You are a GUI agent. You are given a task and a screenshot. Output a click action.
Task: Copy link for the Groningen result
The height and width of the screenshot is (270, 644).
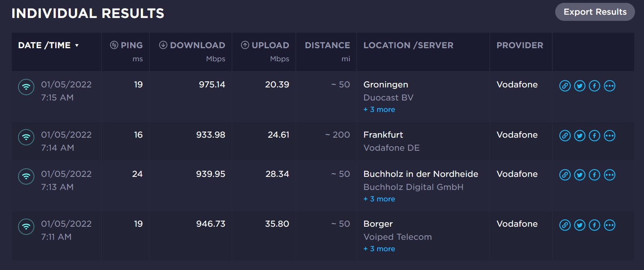pos(565,86)
